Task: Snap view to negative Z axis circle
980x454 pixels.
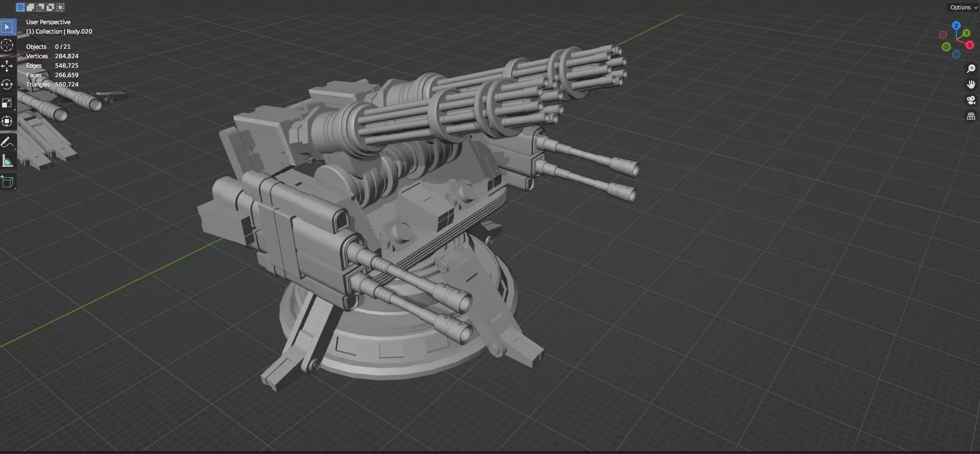Action: [x=956, y=54]
